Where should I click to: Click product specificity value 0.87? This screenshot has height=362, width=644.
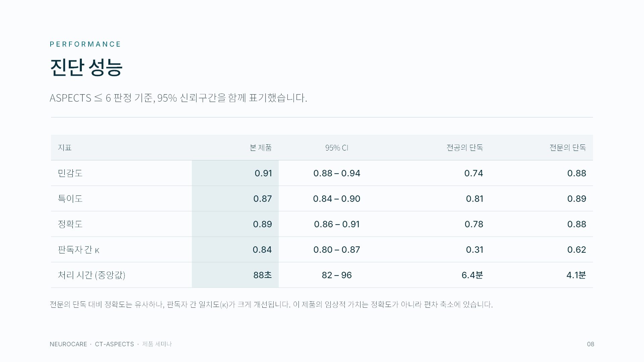point(263,199)
